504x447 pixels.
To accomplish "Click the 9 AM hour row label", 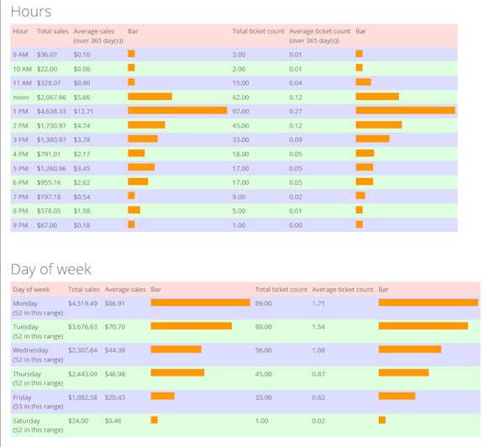I will (x=21, y=54).
